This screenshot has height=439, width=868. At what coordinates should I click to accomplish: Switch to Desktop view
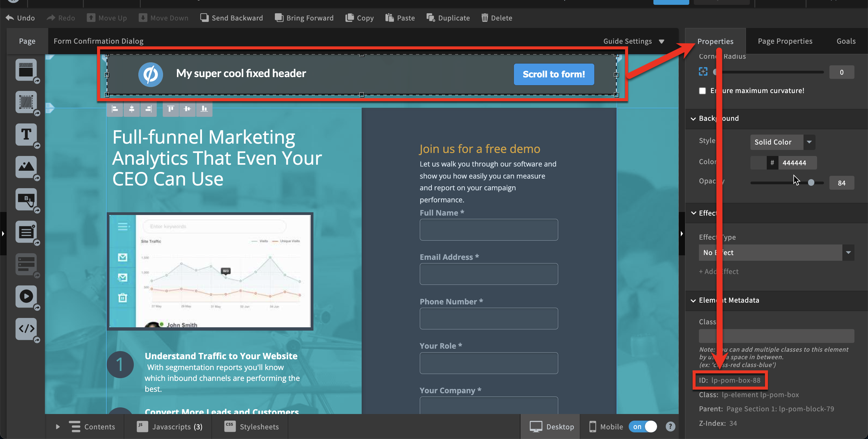tap(551, 427)
